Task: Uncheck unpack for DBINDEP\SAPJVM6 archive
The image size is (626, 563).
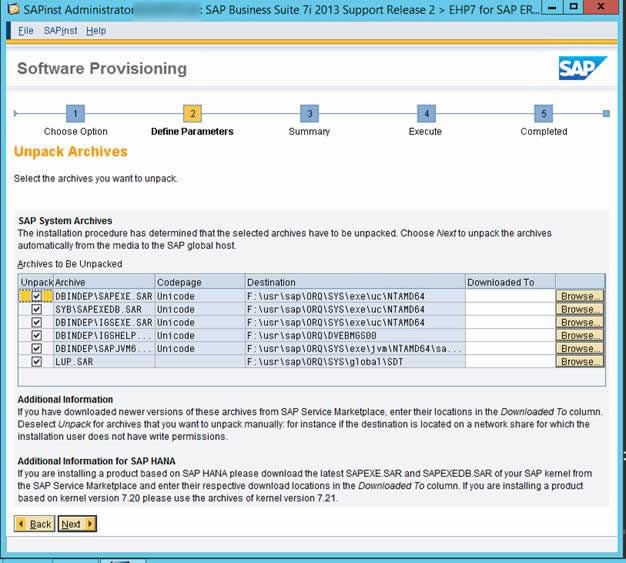Action: click(x=36, y=349)
